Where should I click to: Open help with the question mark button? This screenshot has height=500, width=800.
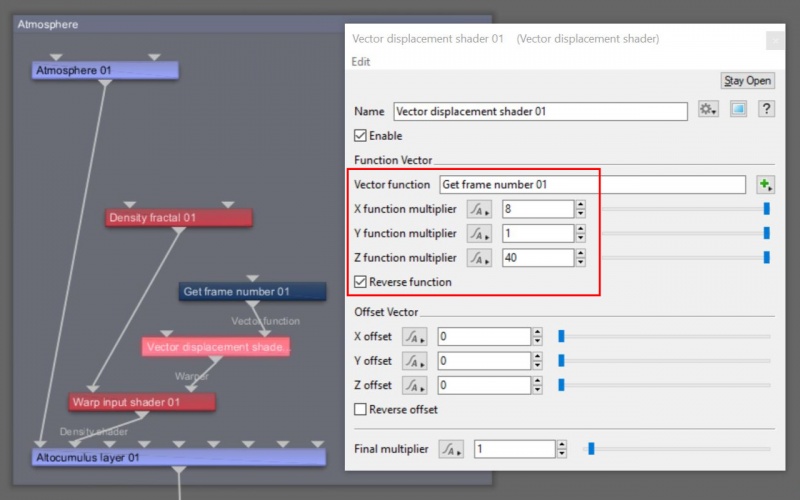(x=766, y=109)
